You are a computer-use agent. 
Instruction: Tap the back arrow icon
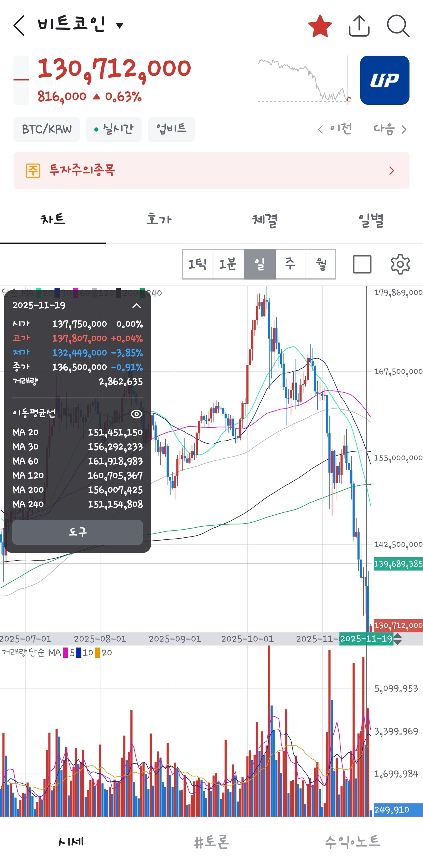(x=19, y=26)
